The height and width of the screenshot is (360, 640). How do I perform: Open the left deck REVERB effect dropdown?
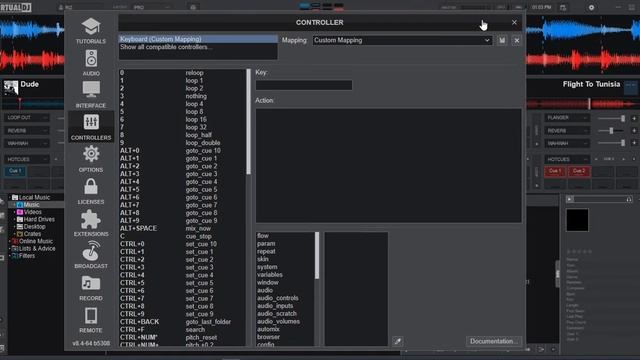click(27, 131)
